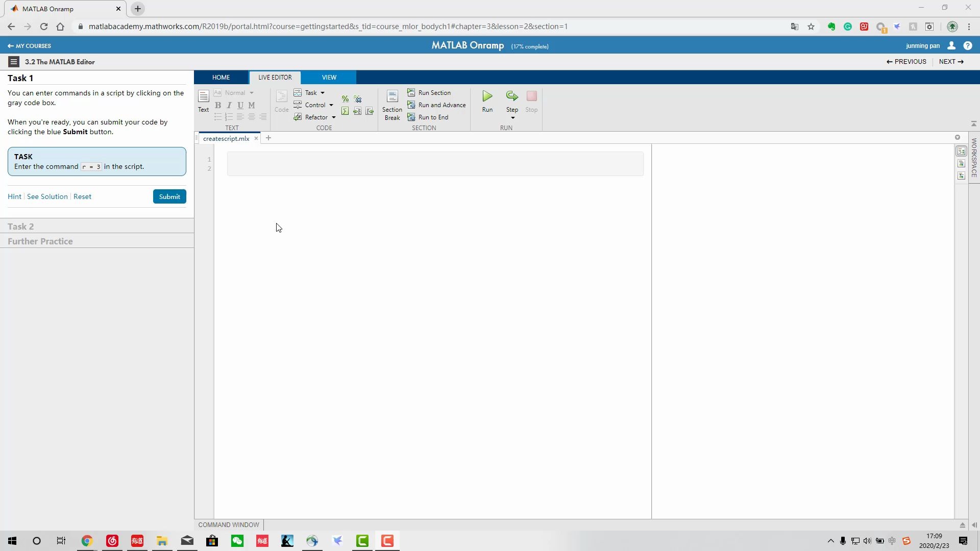Insert a Section Break
The height and width of the screenshot is (551, 980).
point(391,104)
